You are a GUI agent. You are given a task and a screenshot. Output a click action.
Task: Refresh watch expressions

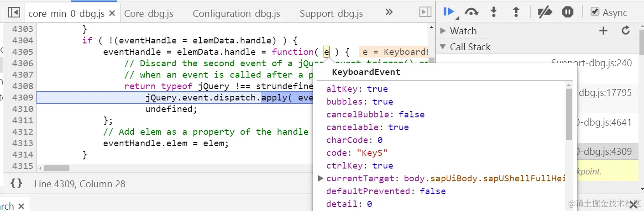coord(626,31)
